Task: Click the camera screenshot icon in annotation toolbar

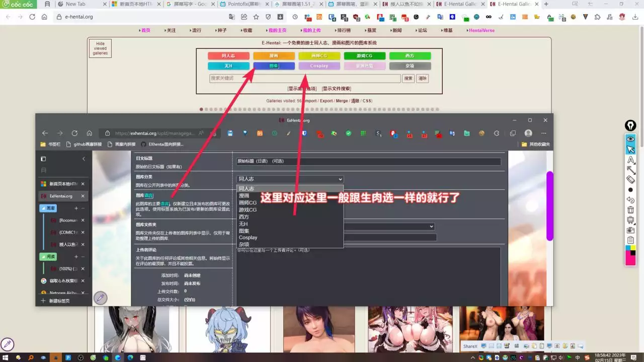Action: [630, 230]
